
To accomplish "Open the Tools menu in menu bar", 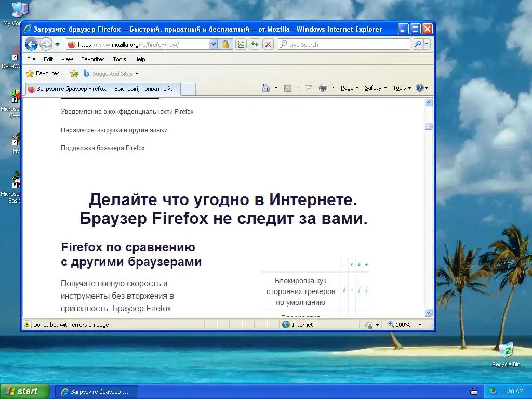I will coord(119,59).
